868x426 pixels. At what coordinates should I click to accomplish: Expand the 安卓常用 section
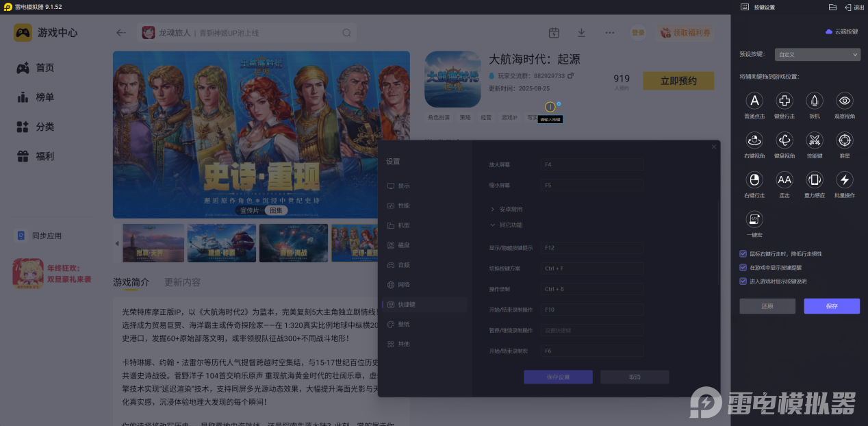(x=507, y=209)
